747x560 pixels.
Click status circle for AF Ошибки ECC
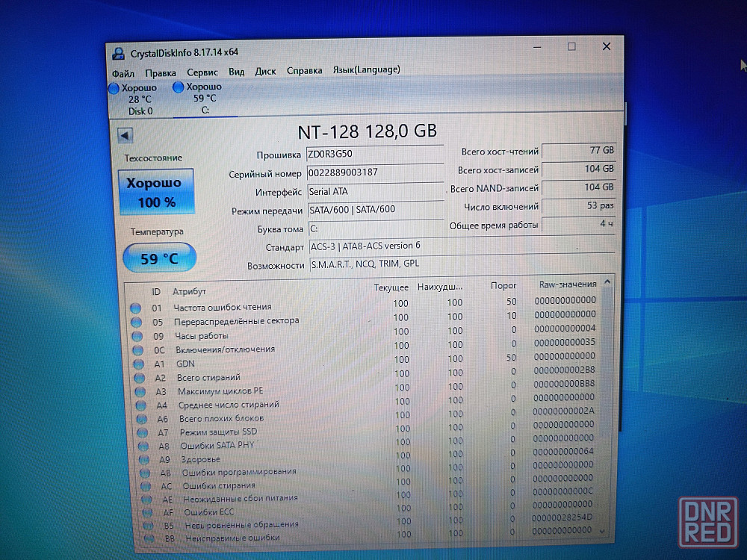(x=148, y=513)
